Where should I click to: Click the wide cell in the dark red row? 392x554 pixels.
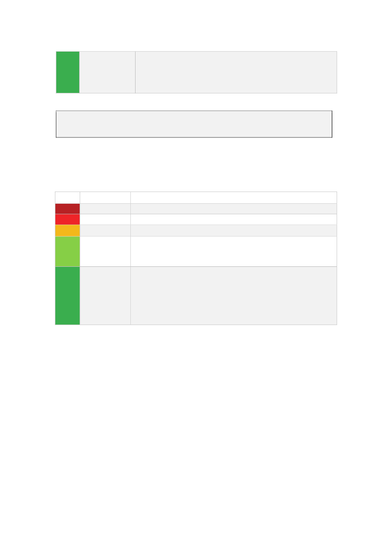click(233, 209)
